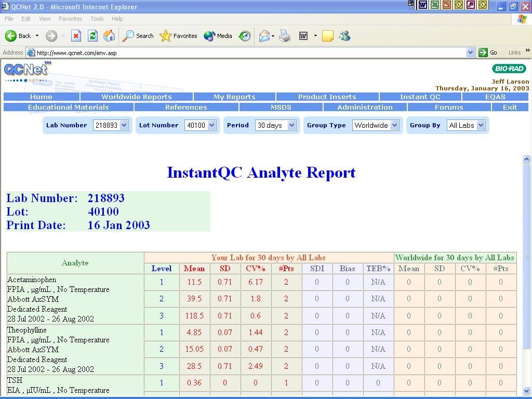Go to the browser Home page icon
This screenshot has width=532, height=399.
point(109,36)
